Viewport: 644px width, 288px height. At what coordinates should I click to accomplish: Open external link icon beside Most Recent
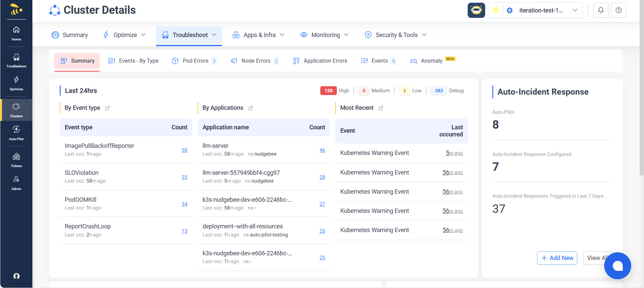tap(381, 108)
